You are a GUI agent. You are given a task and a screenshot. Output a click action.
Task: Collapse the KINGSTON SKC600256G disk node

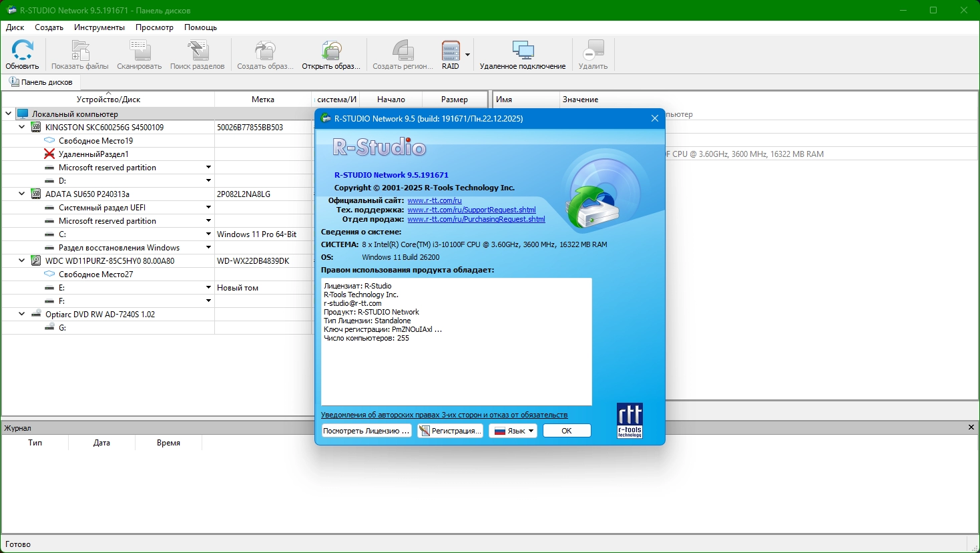coord(22,127)
